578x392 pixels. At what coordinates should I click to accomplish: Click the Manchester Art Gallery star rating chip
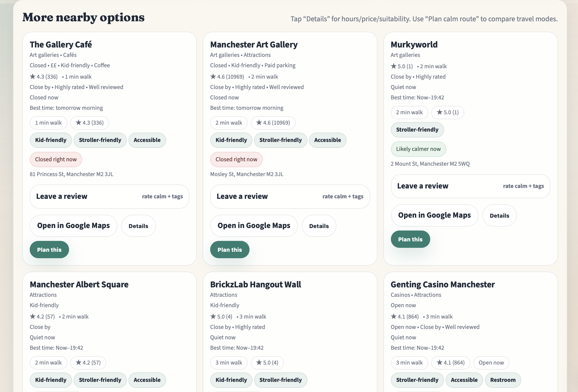(x=273, y=123)
